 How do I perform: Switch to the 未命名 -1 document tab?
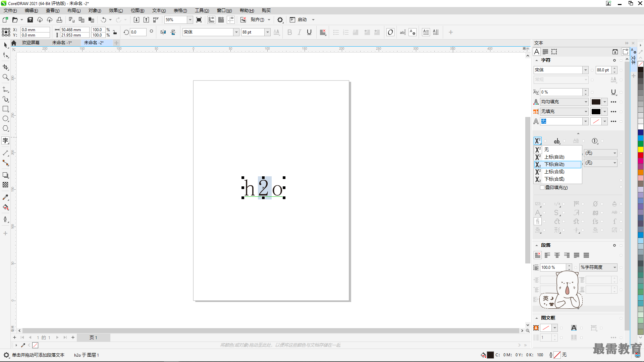pos(62,43)
